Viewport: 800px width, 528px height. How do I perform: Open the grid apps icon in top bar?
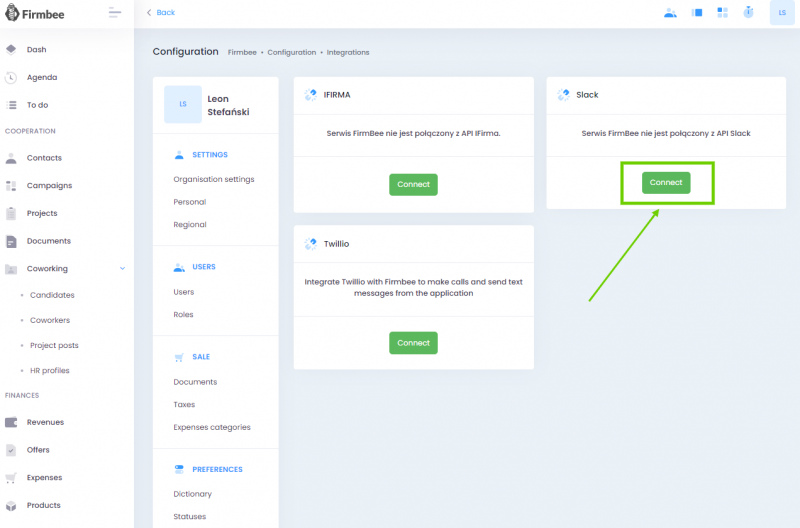722,13
